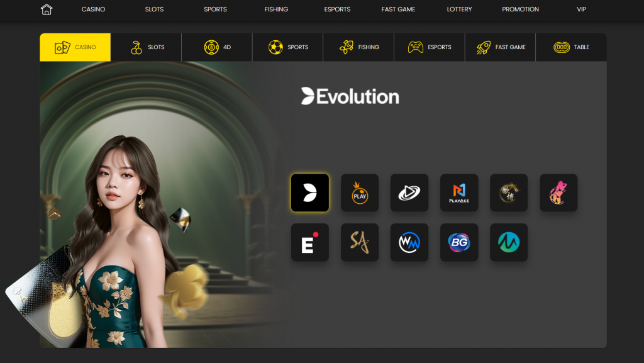Choose the white E red-dot provider icon
This screenshot has width=644, height=363.
309,242
